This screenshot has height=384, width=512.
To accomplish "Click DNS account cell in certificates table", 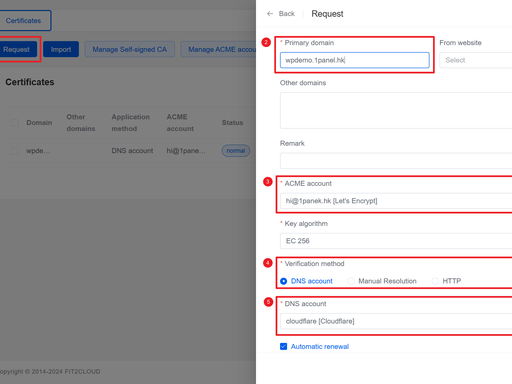I will (x=132, y=151).
